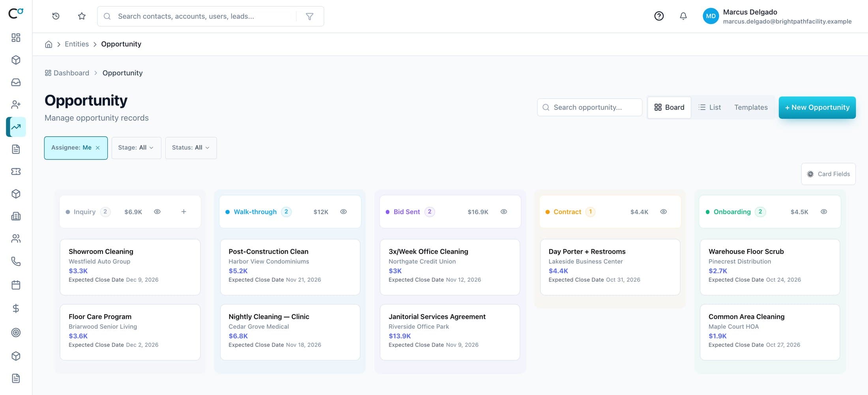This screenshot has height=395, width=868.
Task: Add a card with Inquiry plus icon
Action: pos(184,212)
